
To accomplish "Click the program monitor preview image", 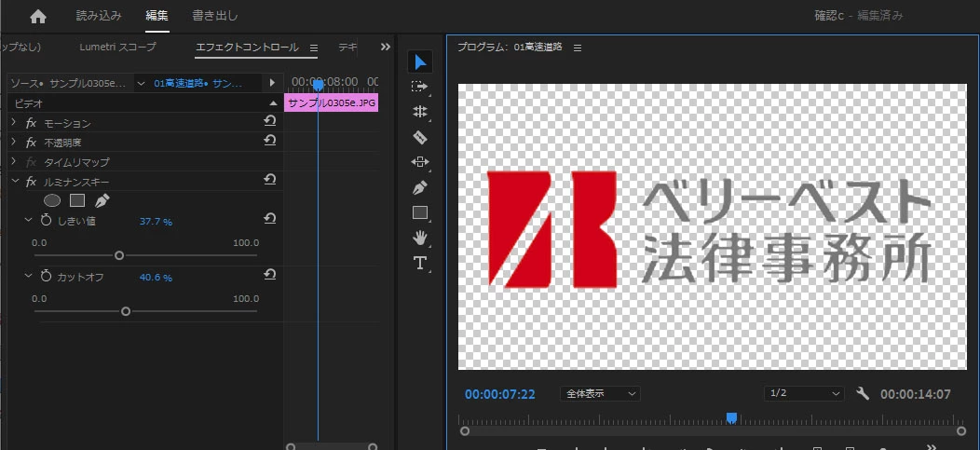I will coord(712,226).
